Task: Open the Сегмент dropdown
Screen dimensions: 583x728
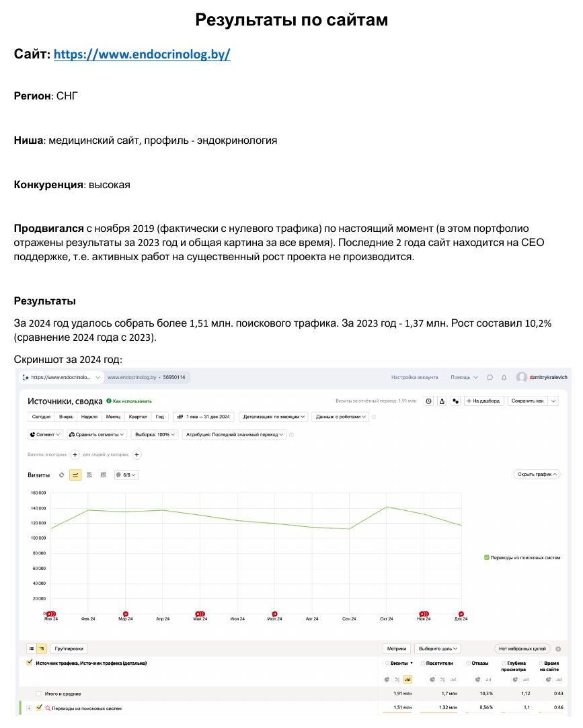Action: (44, 434)
